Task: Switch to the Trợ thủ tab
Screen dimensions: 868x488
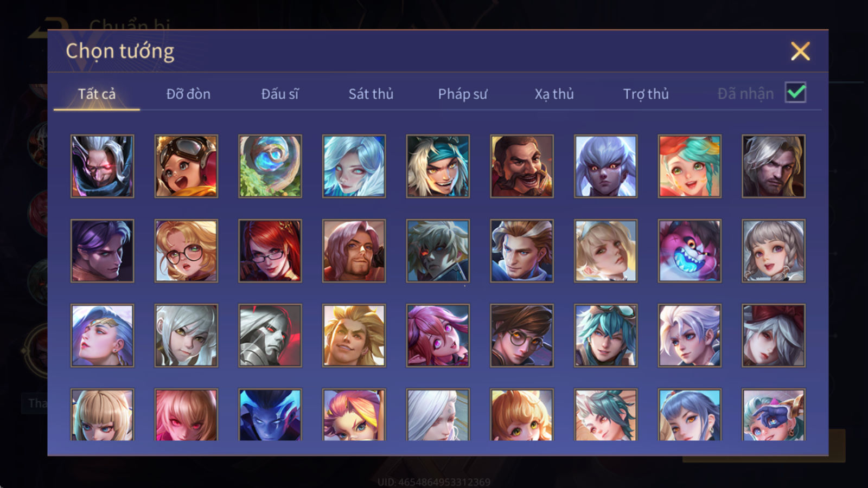Action: 646,94
